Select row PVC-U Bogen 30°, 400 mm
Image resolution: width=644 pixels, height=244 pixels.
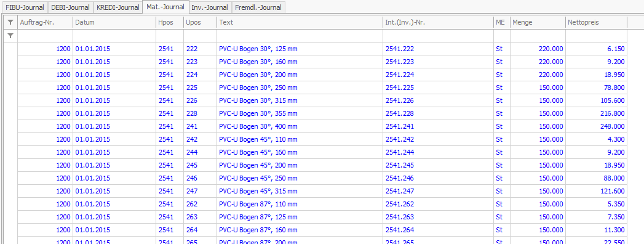[322, 126]
